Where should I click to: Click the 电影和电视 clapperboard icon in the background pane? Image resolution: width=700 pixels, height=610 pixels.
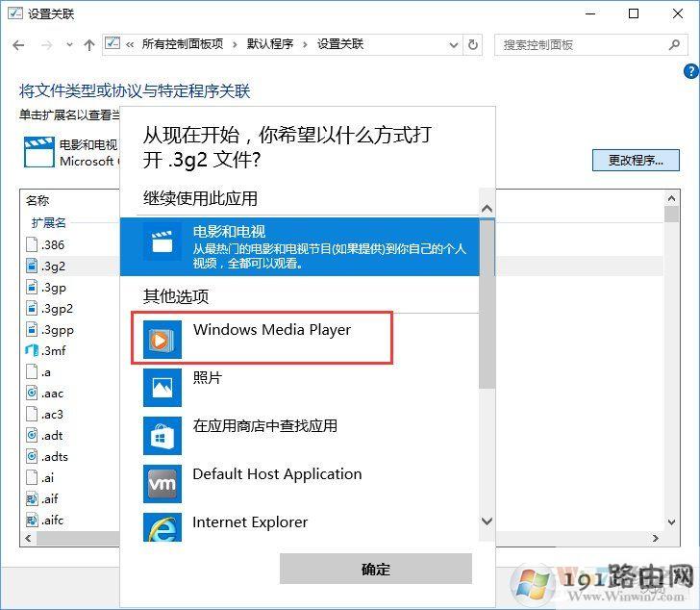click(x=39, y=152)
